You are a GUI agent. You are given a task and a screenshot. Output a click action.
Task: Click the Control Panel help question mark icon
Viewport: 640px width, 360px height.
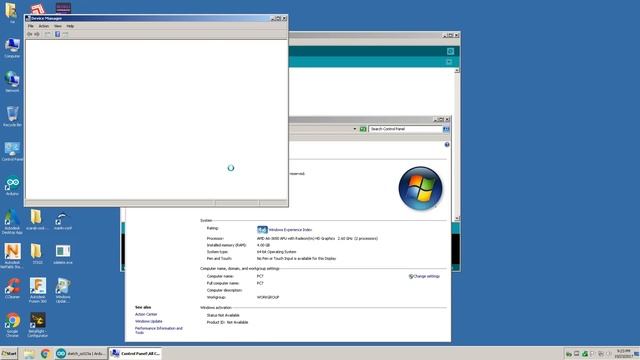447,144
